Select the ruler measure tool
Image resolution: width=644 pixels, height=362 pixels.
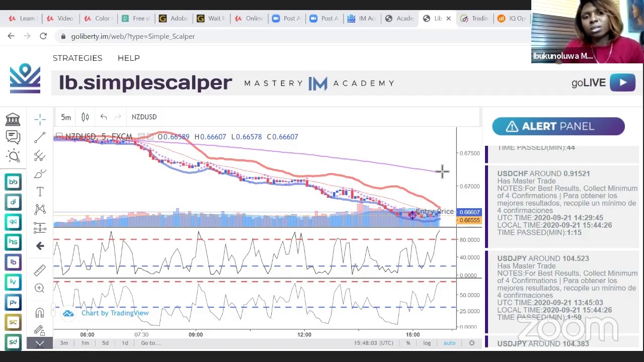(x=40, y=270)
